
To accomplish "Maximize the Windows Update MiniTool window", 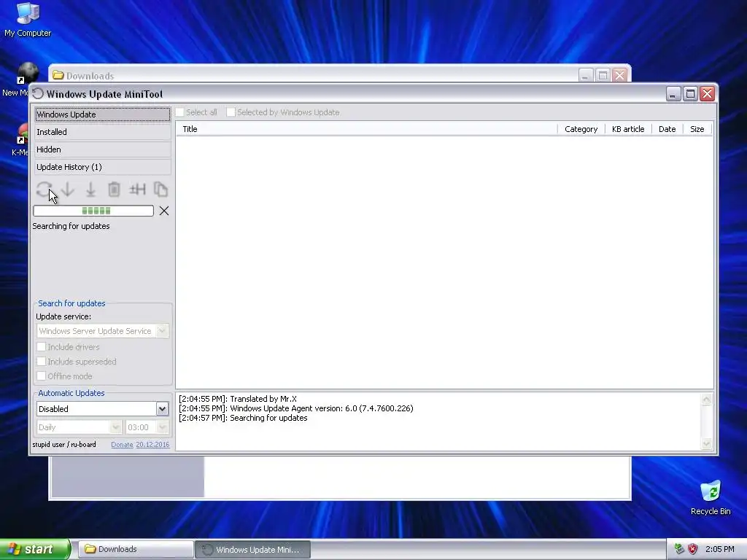I will pos(690,94).
